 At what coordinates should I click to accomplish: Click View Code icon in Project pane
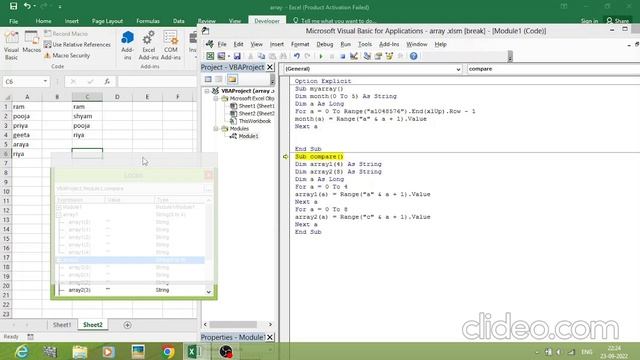208,79
